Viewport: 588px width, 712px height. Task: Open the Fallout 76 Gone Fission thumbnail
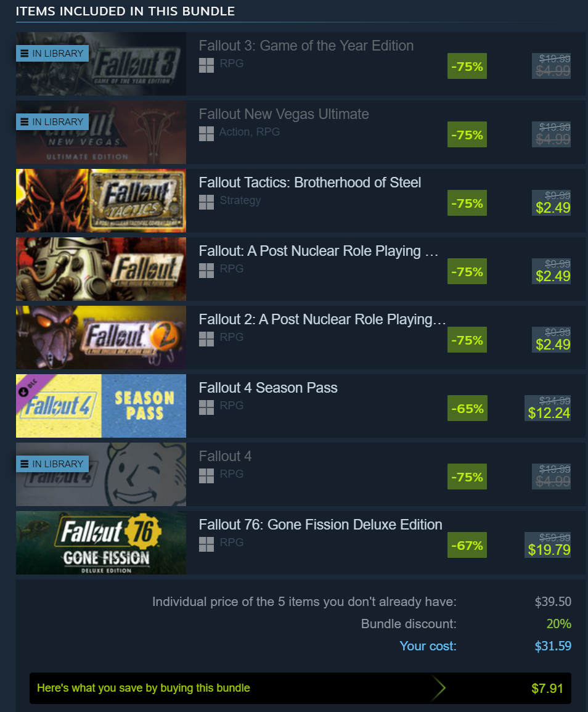pyautogui.click(x=101, y=542)
